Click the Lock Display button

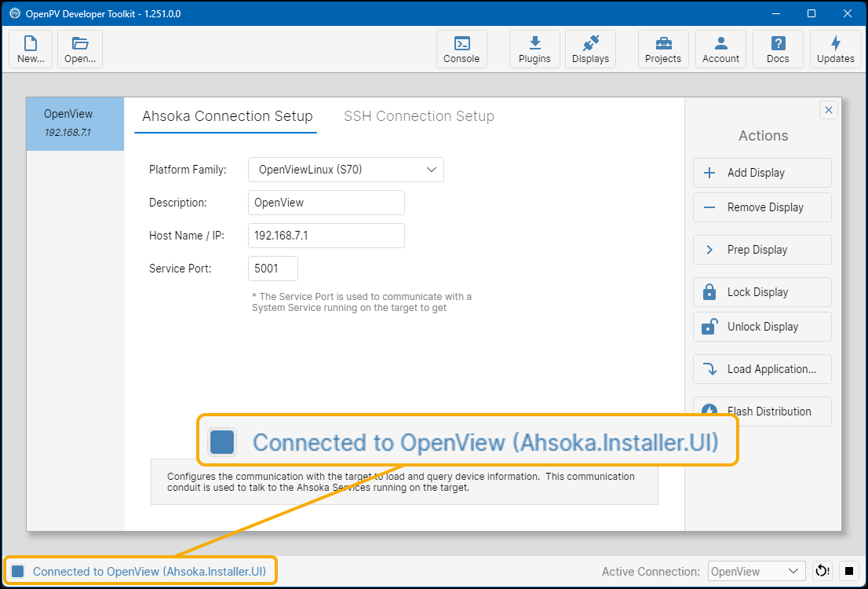(762, 292)
